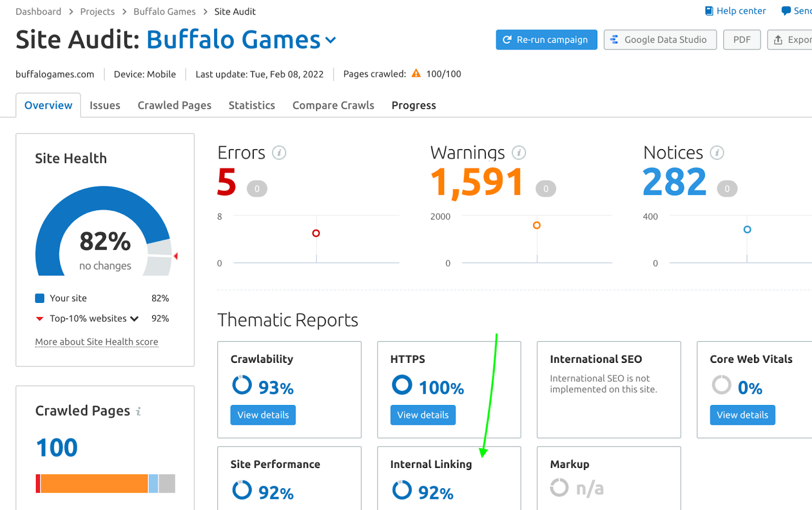Click the Errors count 5
This screenshot has height=510, width=812.
pyautogui.click(x=226, y=182)
